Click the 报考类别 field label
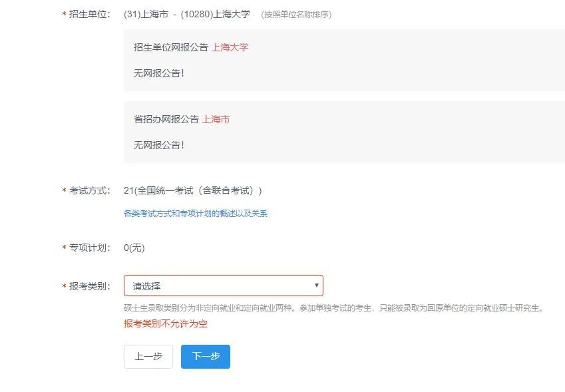Screen dimensions: 565x392 [89, 286]
